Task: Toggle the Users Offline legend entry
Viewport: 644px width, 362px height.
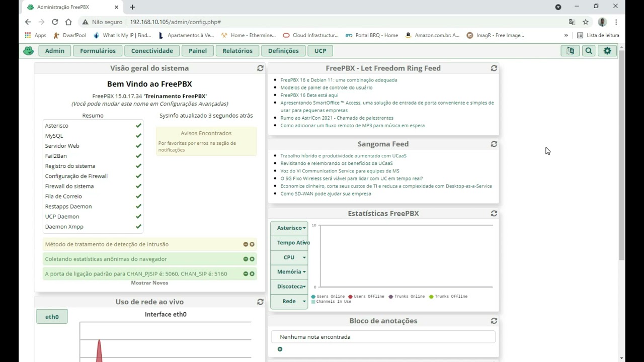Action: tap(366, 297)
